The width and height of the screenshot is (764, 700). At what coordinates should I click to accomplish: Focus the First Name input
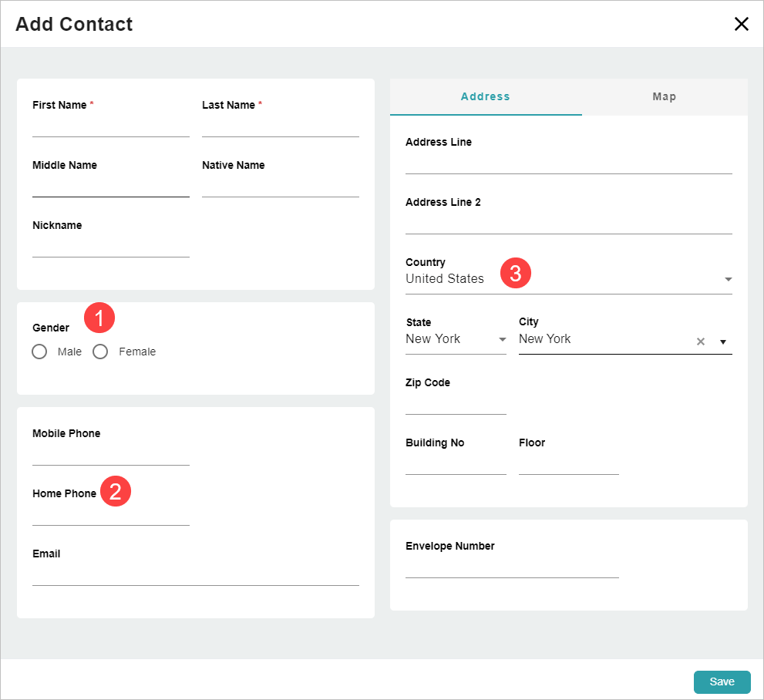pos(110,127)
